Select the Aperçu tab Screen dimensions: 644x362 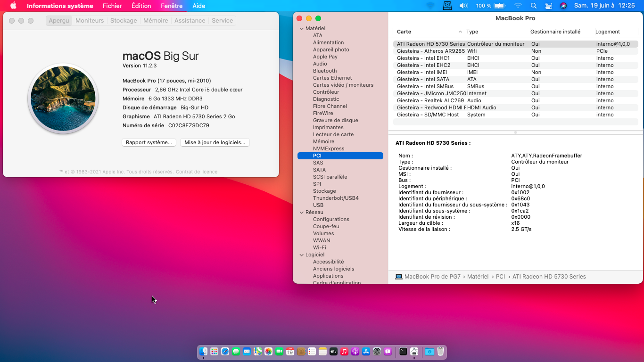point(59,21)
